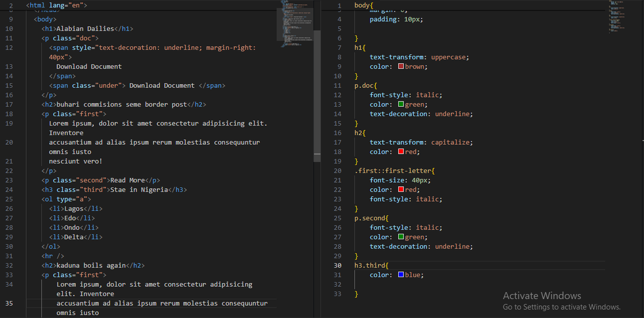Viewport: 644px width, 318px height.
Task: Click the <span class="under"> Download Document line
Action: (137, 86)
